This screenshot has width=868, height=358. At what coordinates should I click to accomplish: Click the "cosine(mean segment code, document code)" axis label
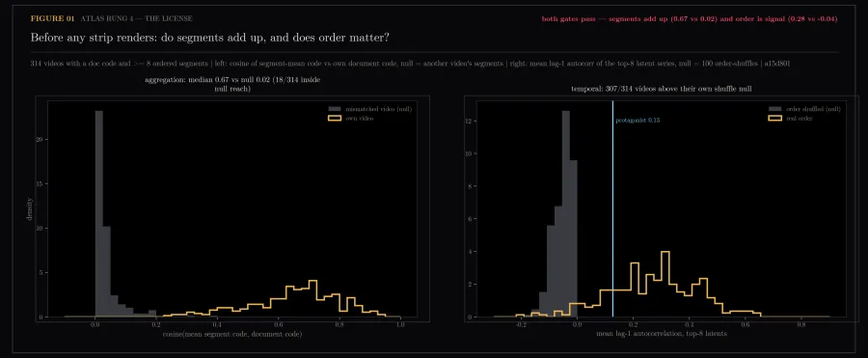click(x=232, y=334)
